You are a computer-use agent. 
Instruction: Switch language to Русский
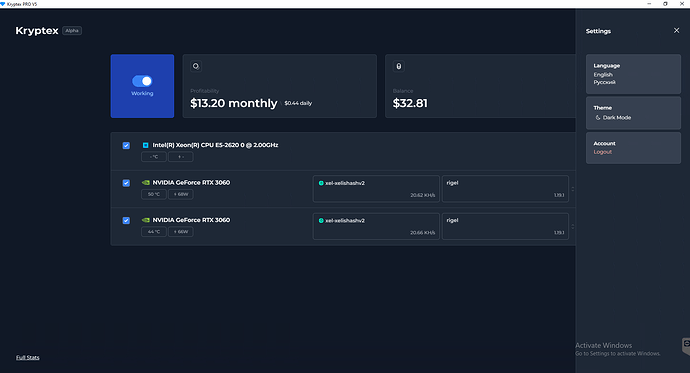604,82
